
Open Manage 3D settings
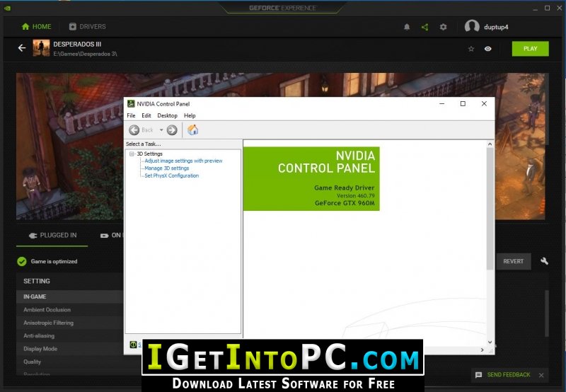pos(167,168)
